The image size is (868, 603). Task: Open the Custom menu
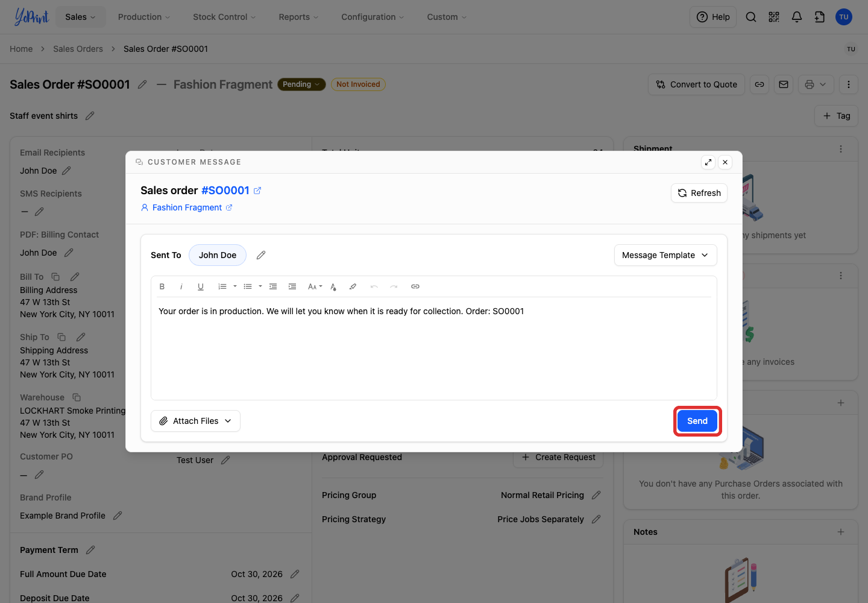(x=447, y=17)
